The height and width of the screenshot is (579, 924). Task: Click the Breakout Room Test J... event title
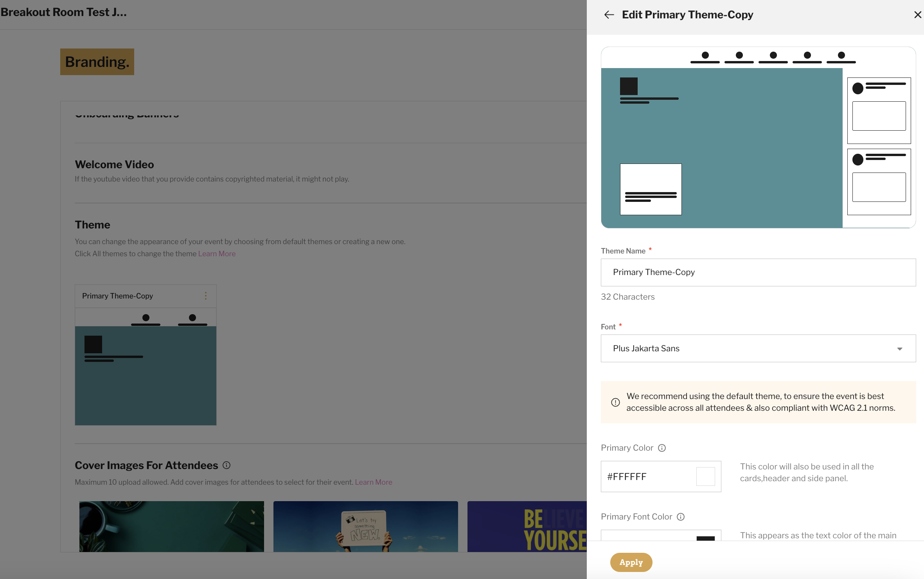[x=63, y=12]
